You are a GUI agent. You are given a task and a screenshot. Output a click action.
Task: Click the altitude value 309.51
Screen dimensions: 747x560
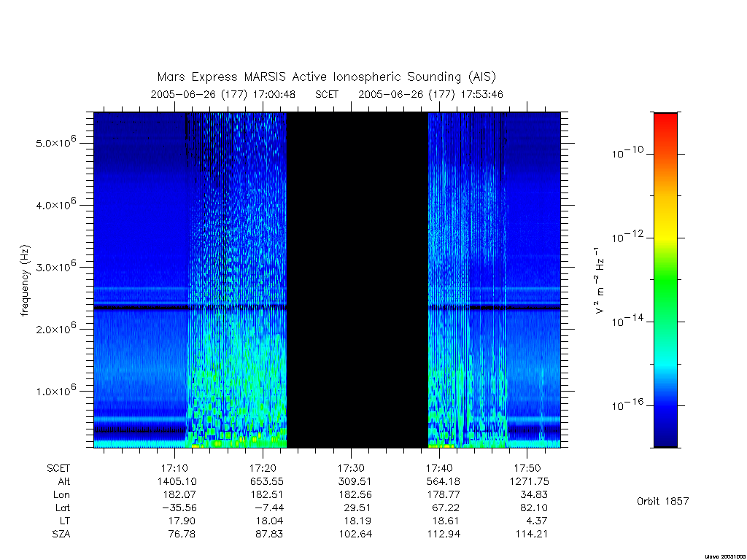[355, 481]
